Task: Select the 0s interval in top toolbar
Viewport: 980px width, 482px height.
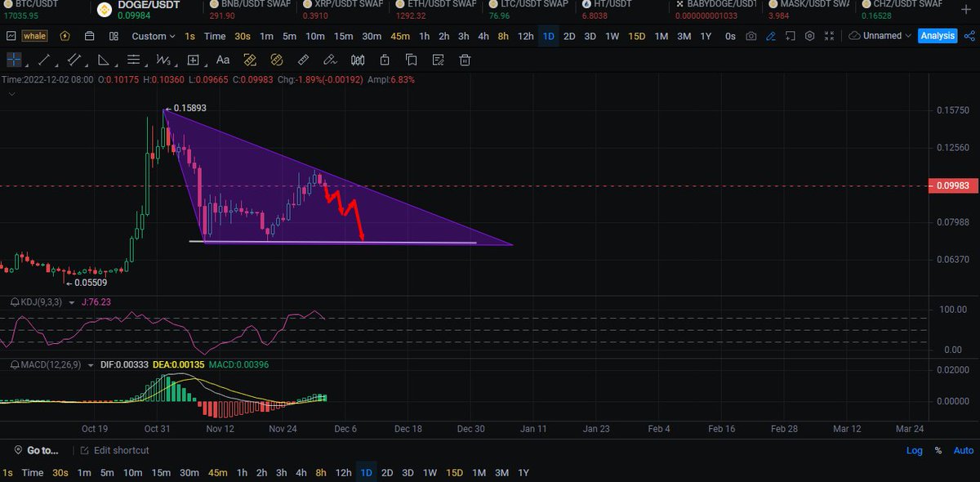Action: tap(730, 36)
